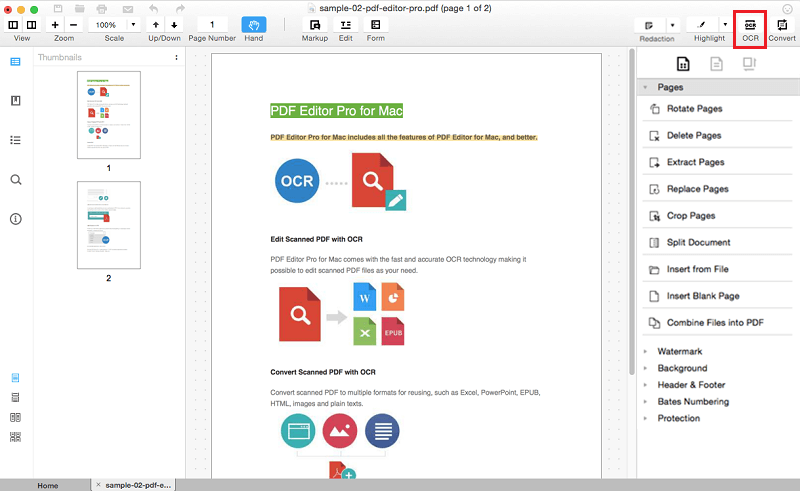The image size is (800, 491).
Task: Open the Bookmarks sidebar panel
Action: [16, 101]
